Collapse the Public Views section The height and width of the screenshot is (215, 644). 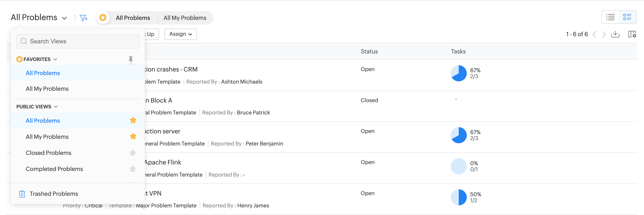tap(56, 107)
